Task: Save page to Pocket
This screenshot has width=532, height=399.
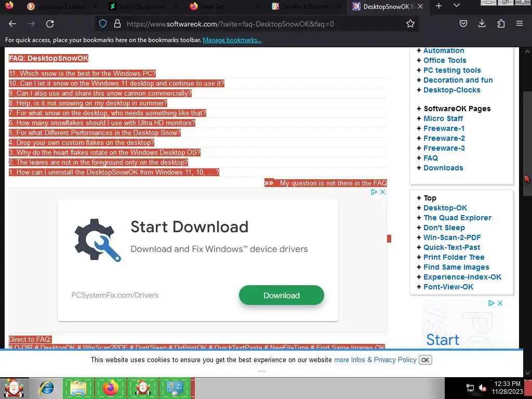Action: click(463, 23)
